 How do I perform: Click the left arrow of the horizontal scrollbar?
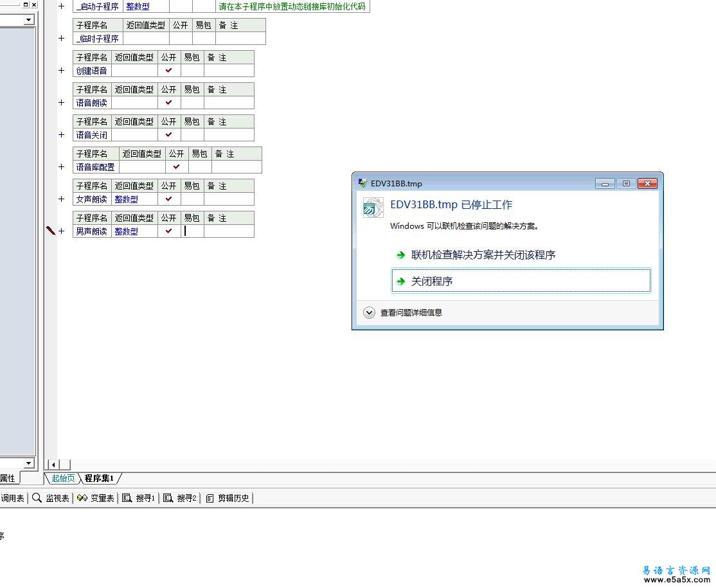tap(53, 465)
